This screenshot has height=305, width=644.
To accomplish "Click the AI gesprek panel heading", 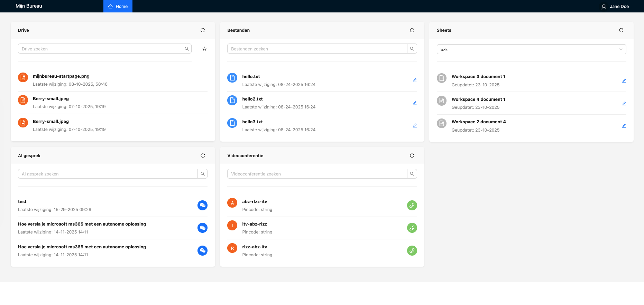I will pos(29,156).
